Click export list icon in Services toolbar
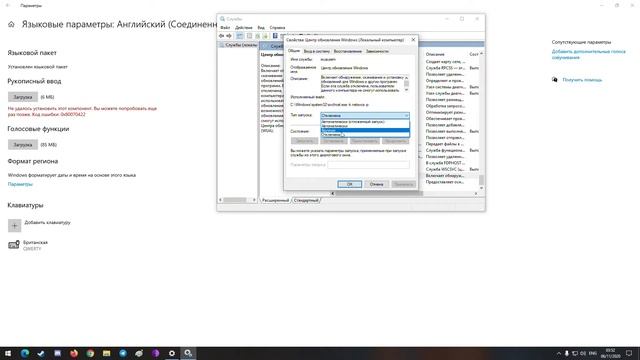640x360 pixels. 265,36
